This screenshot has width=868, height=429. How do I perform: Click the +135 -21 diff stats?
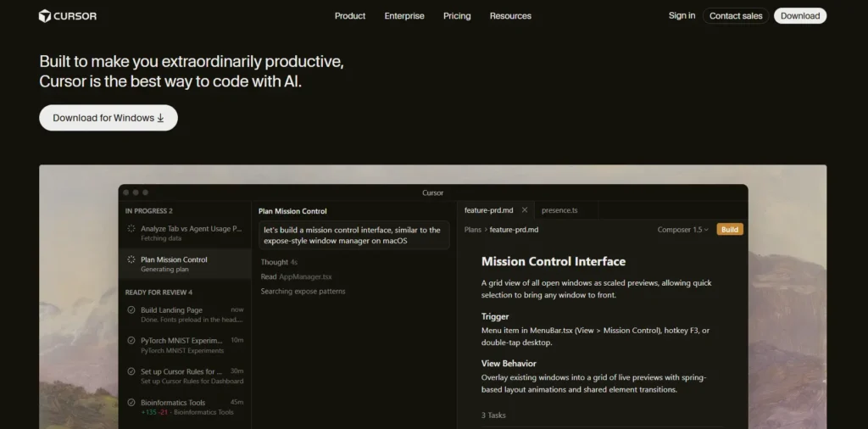(154, 412)
